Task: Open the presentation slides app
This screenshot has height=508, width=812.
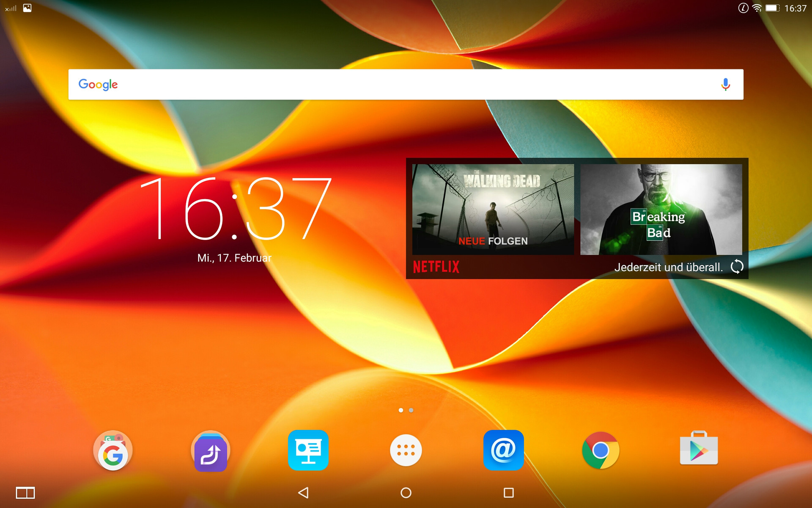Action: [308, 450]
